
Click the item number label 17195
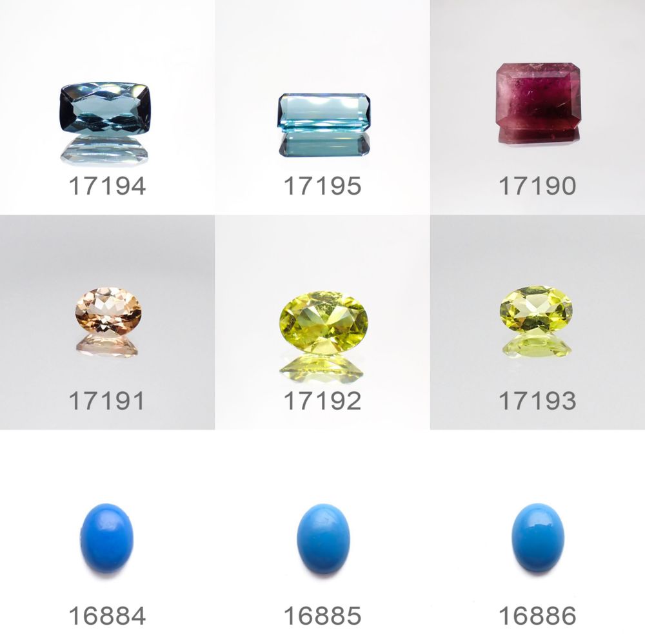pos(322,186)
